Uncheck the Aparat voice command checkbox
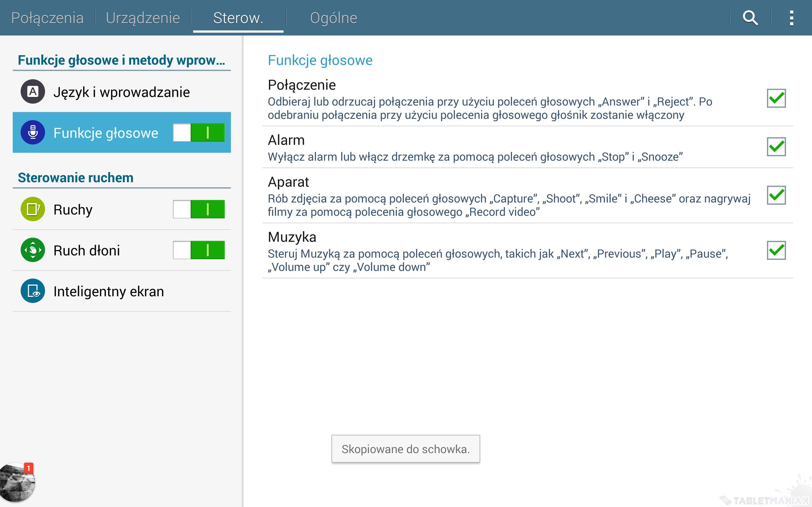 click(776, 195)
